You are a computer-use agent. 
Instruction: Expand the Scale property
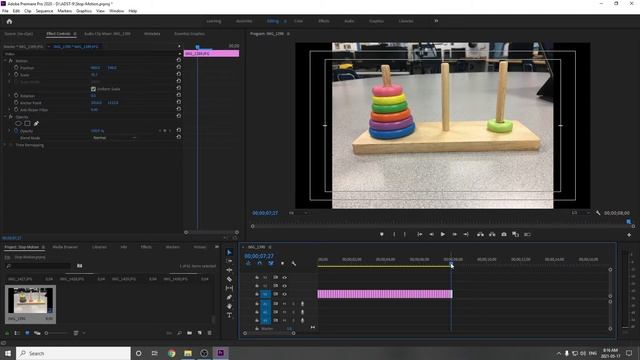coord(9,75)
